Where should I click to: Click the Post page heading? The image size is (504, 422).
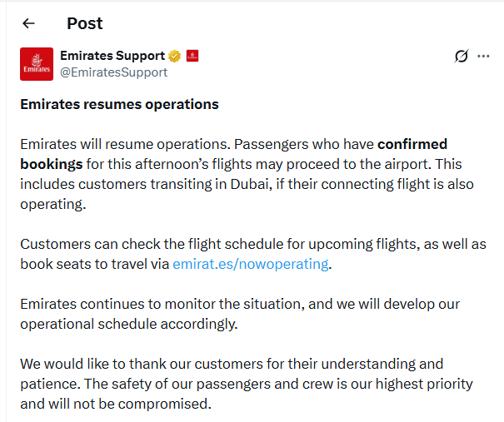[84, 23]
